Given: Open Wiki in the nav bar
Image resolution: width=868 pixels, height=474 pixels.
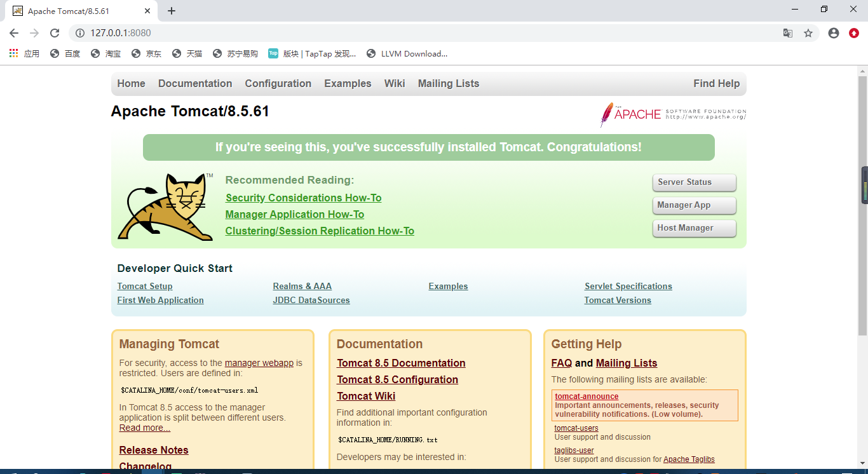Looking at the screenshot, I should click(x=395, y=84).
